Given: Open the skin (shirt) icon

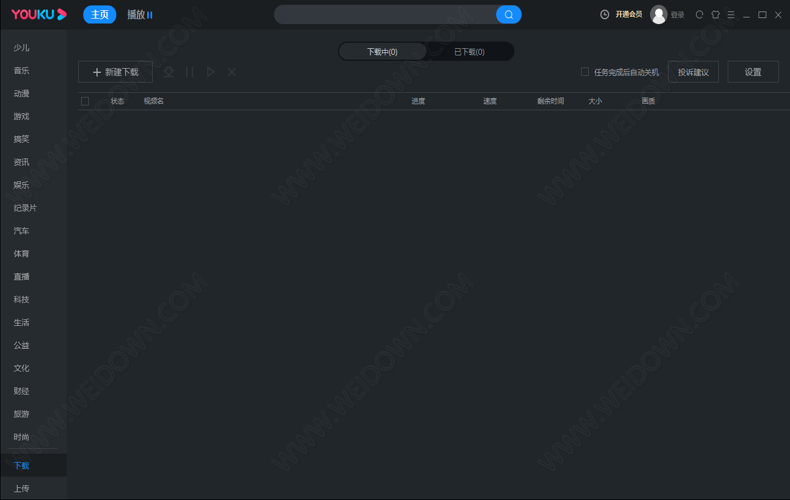Looking at the screenshot, I should click(716, 15).
